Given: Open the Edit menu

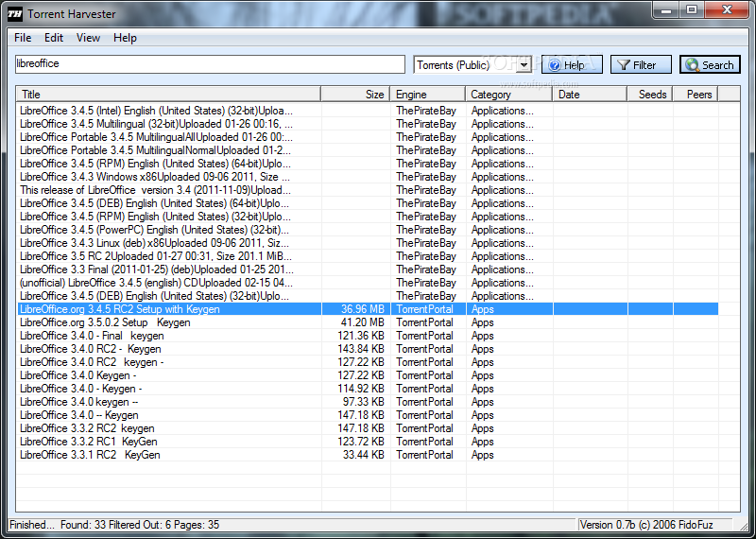Looking at the screenshot, I should [x=54, y=38].
